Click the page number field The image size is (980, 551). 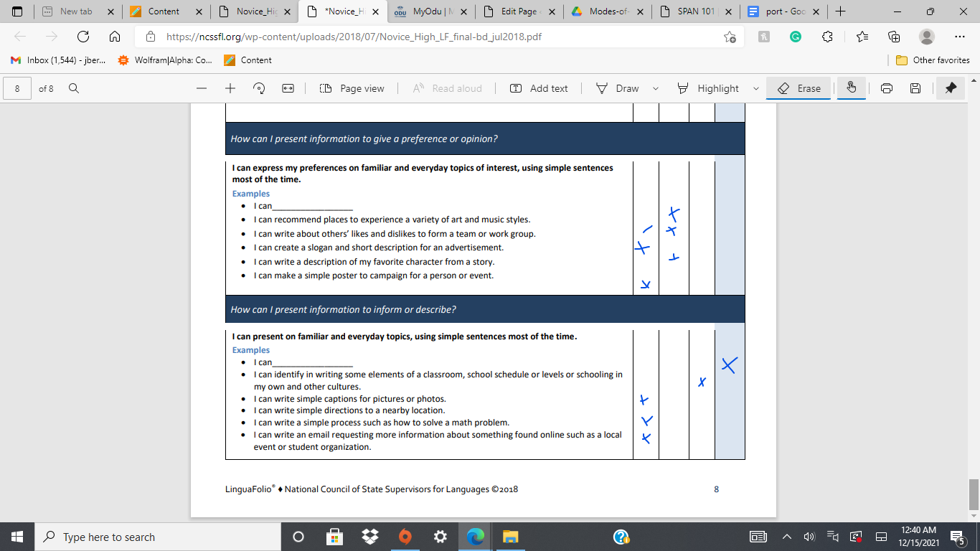point(17,88)
